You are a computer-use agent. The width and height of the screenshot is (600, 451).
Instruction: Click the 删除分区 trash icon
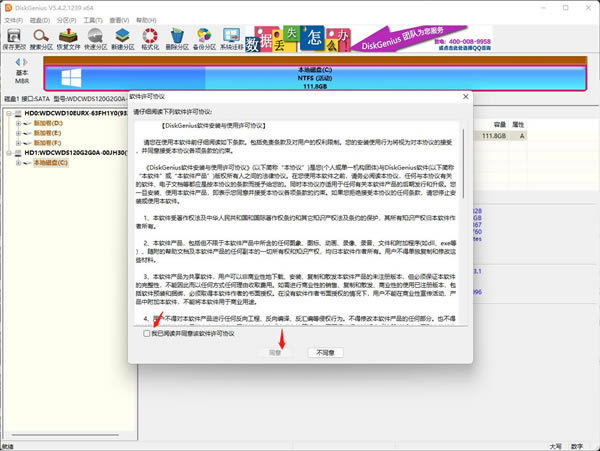177,39
